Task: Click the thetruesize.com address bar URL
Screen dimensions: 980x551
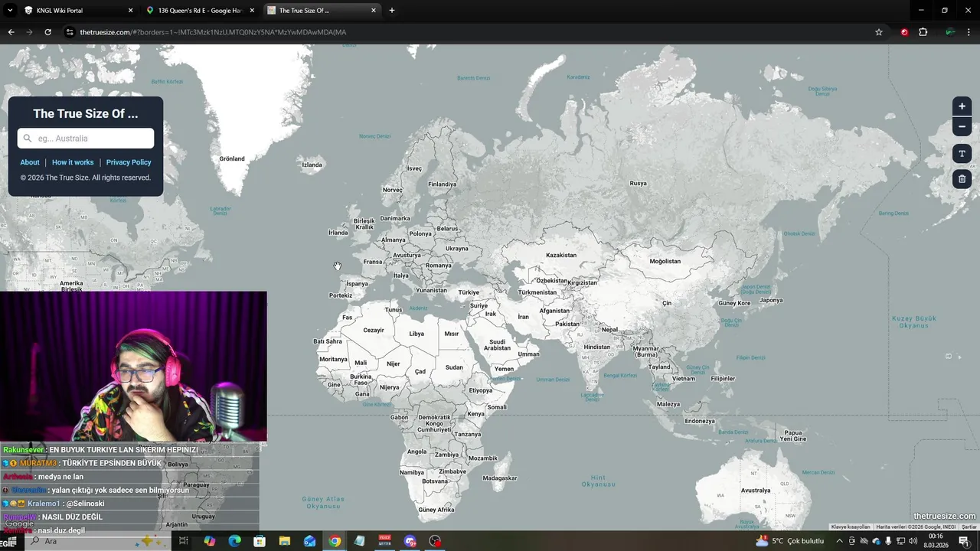Action: point(213,32)
